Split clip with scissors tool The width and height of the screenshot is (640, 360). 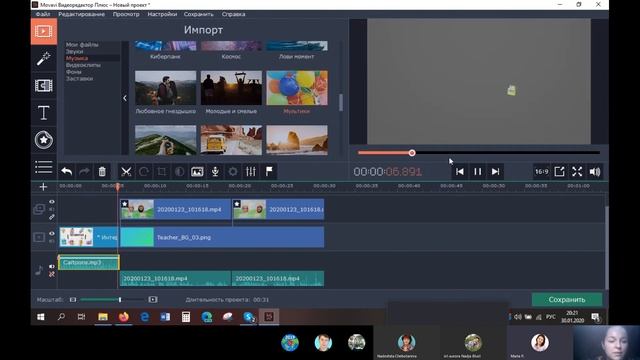click(126, 171)
